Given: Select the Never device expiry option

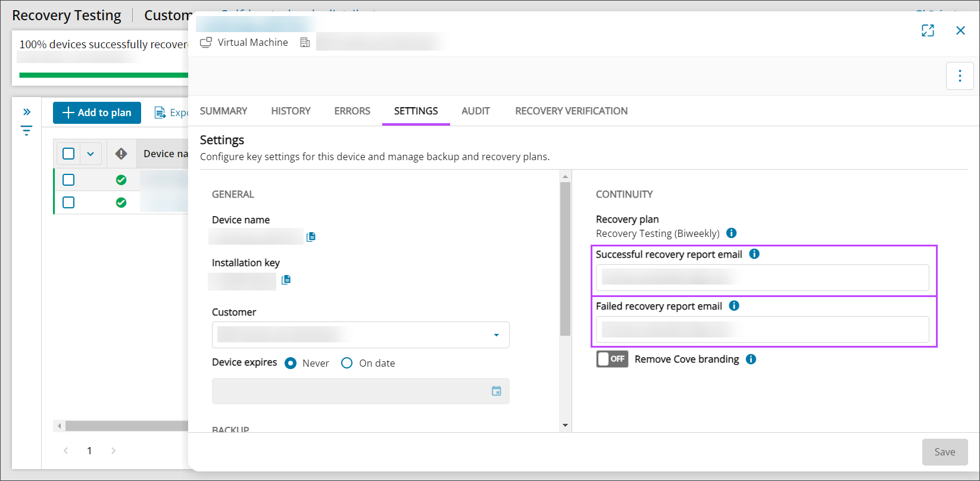Looking at the screenshot, I should click(291, 363).
